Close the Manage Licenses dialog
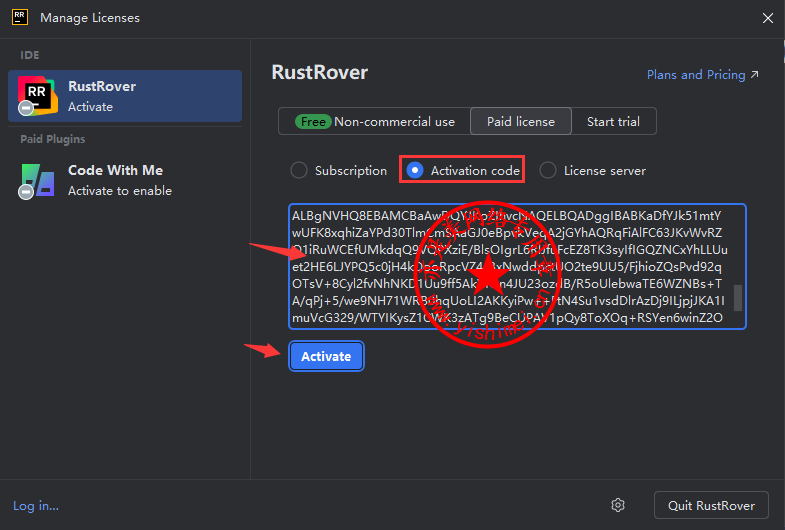785x530 pixels. 767,18
